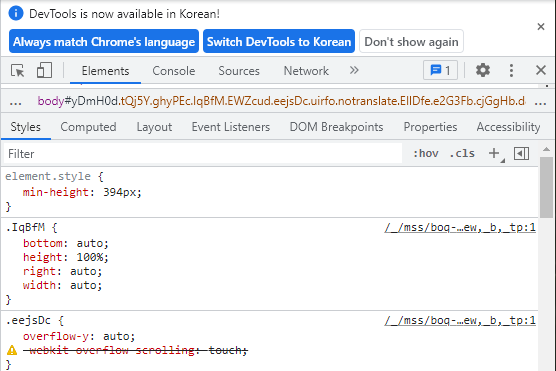Show more DevTools tabs chevron
The image size is (556, 371).
click(x=354, y=70)
